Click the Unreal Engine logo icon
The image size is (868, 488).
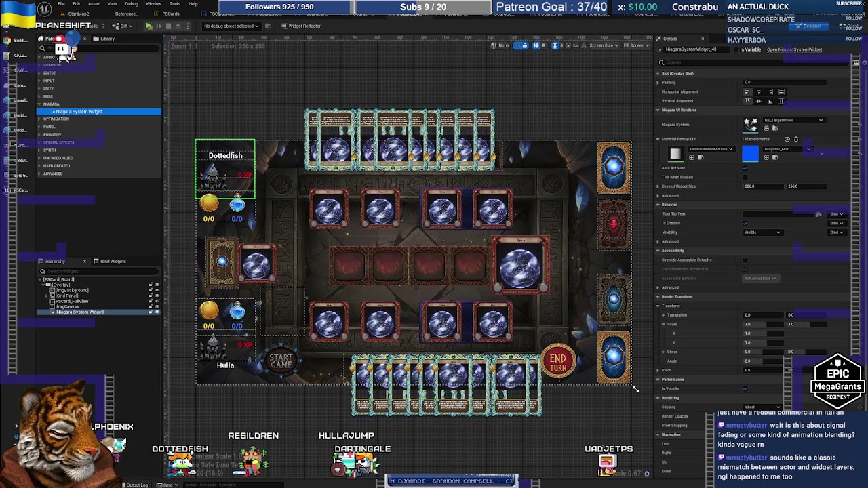pos(44,9)
